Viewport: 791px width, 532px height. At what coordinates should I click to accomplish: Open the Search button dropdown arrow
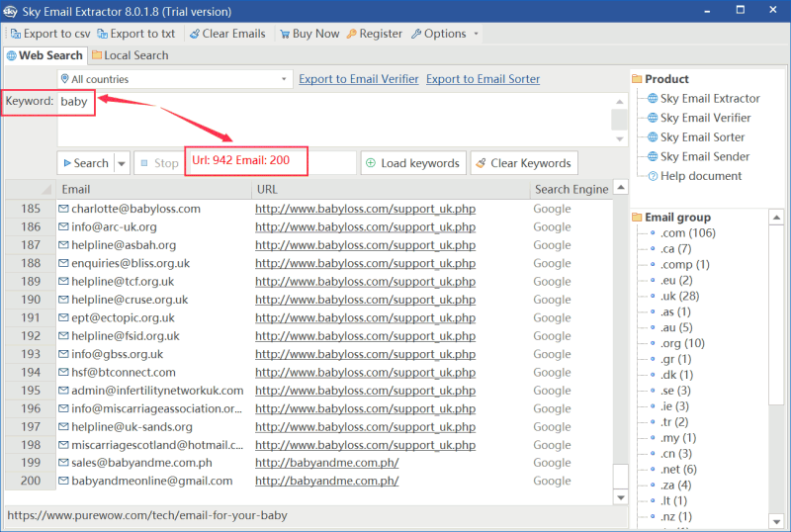click(x=122, y=163)
